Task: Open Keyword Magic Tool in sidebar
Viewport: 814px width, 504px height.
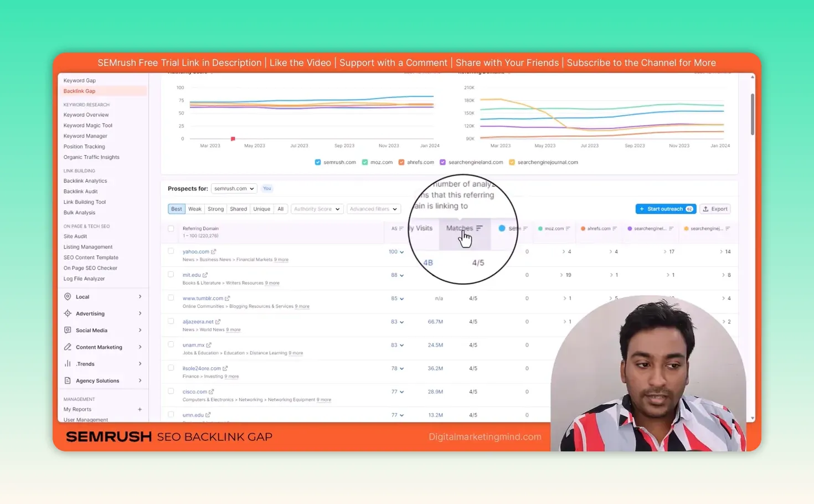Action: 87,125
